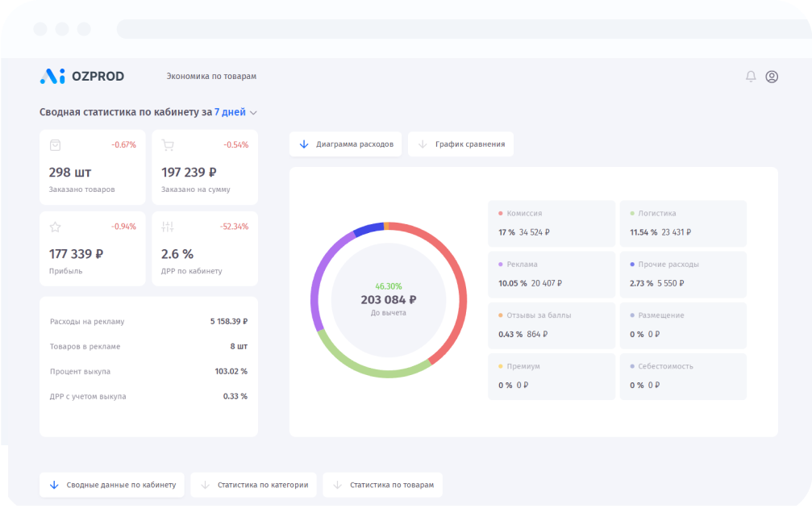Click the sliders icon in ДРР card

click(168, 227)
